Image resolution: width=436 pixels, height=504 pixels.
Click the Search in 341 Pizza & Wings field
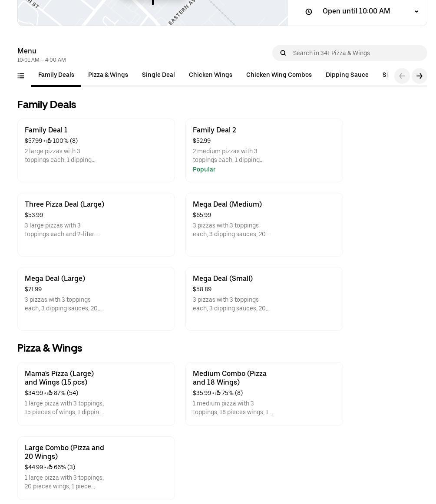(356, 53)
